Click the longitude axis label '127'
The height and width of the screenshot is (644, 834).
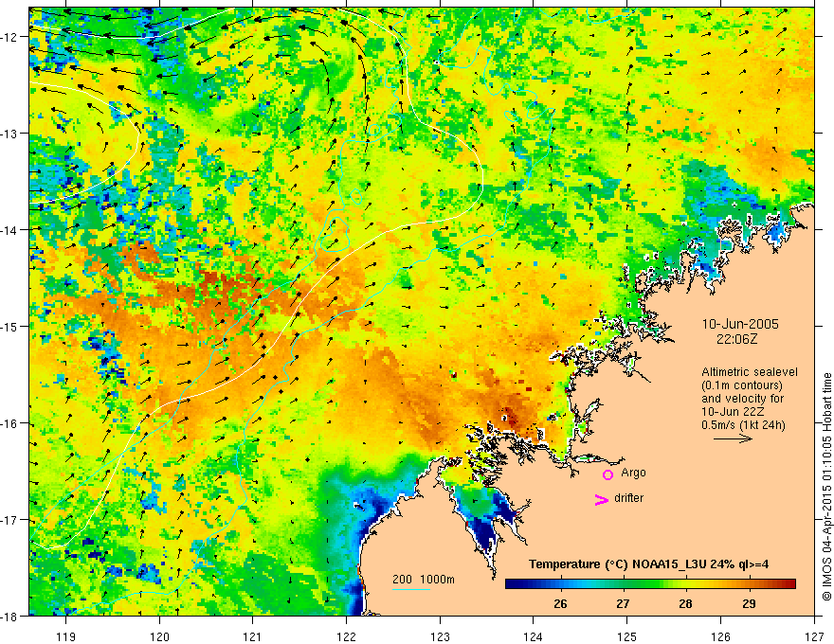[x=814, y=637]
